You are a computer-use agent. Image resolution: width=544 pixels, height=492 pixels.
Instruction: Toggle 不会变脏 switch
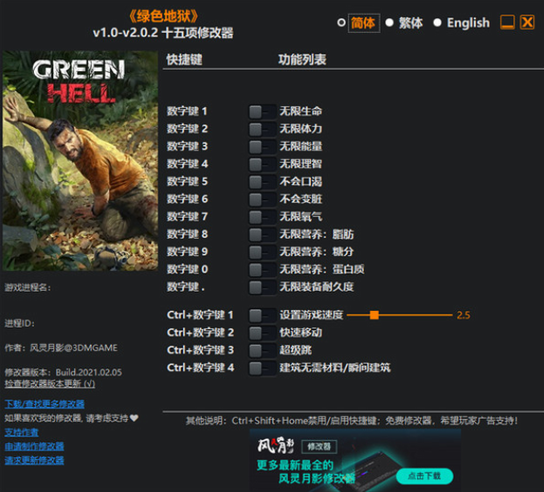coord(262,200)
